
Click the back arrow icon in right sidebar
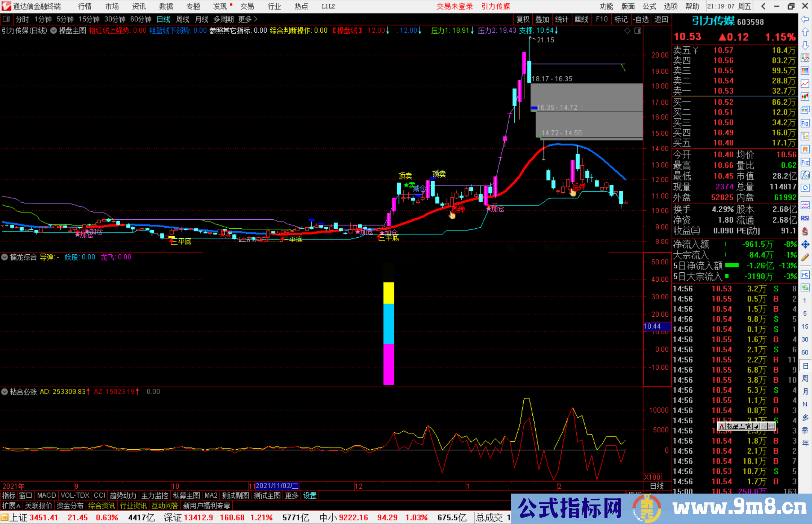point(805,19)
